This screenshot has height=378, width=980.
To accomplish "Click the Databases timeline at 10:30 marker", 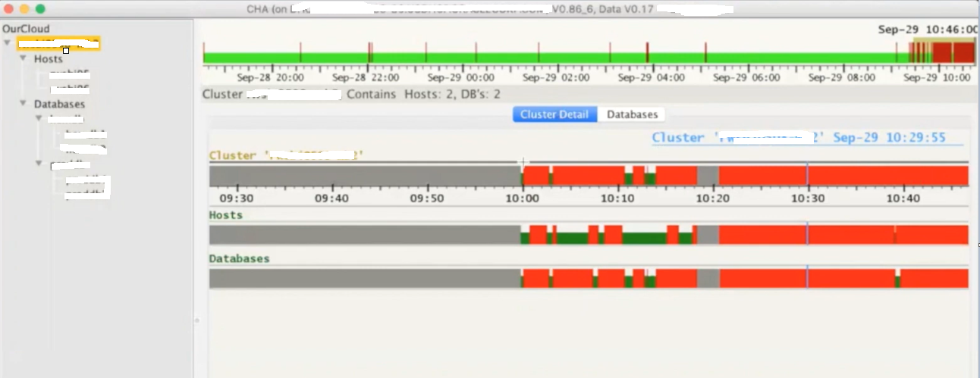I will (807, 278).
